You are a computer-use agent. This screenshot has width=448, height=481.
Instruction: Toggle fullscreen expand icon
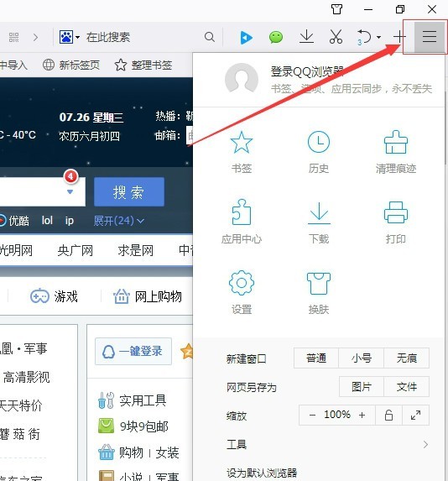tap(415, 415)
